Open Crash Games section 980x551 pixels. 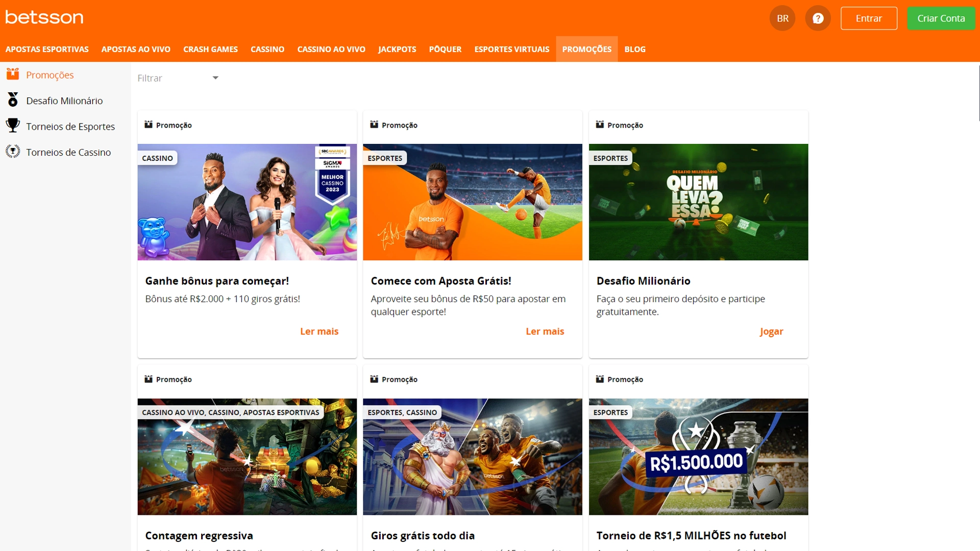point(210,49)
